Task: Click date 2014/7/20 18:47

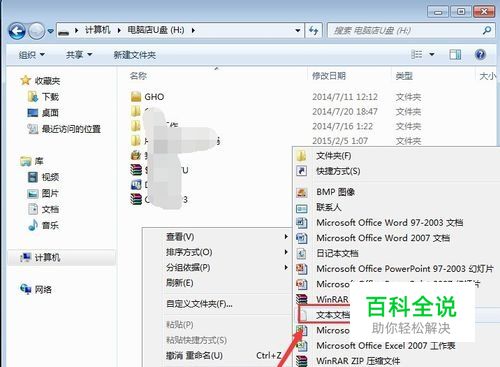Action: [x=345, y=112]
